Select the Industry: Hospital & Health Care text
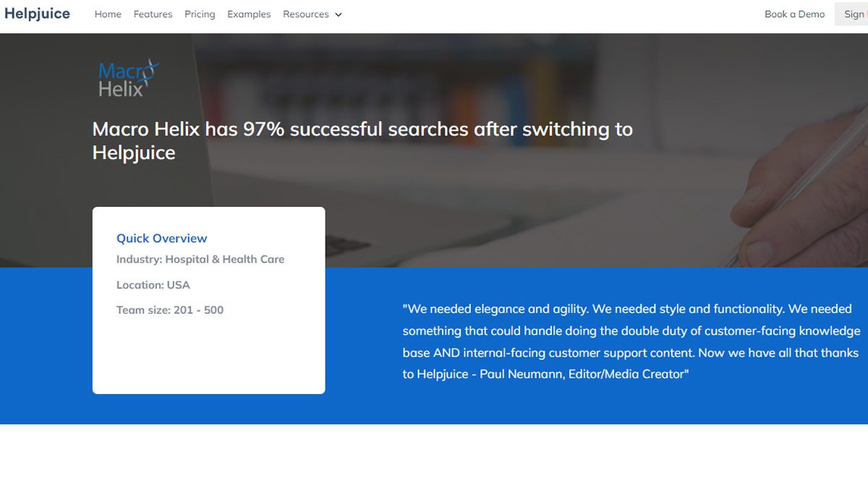Viewport: 868px width, 488px height. pos(200,259)
